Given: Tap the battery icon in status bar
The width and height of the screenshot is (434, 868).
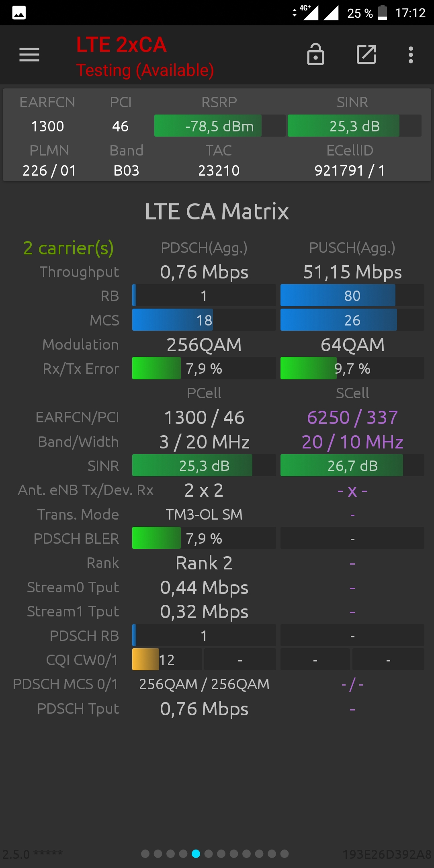Looking at the screenshot, I should [x=383, y=12].
